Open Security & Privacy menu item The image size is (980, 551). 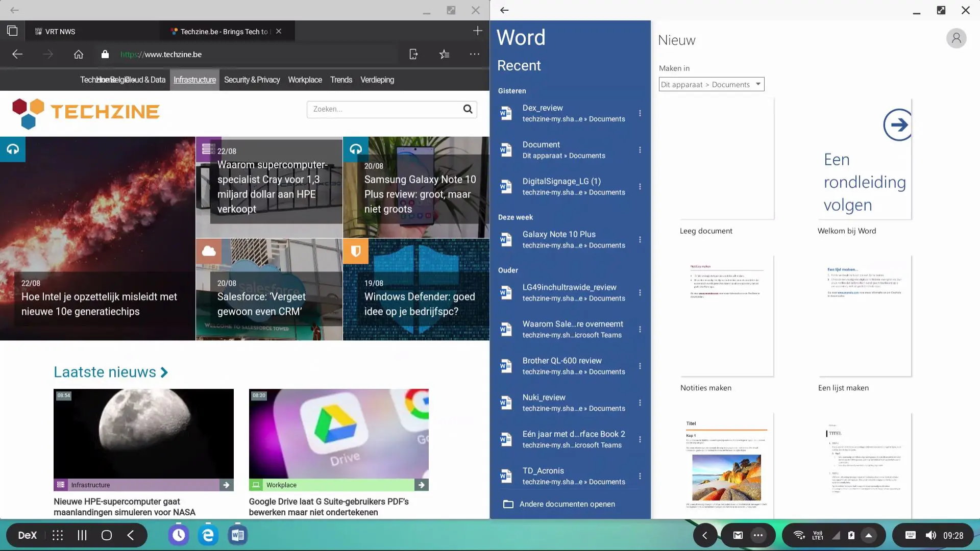(252, 80)
